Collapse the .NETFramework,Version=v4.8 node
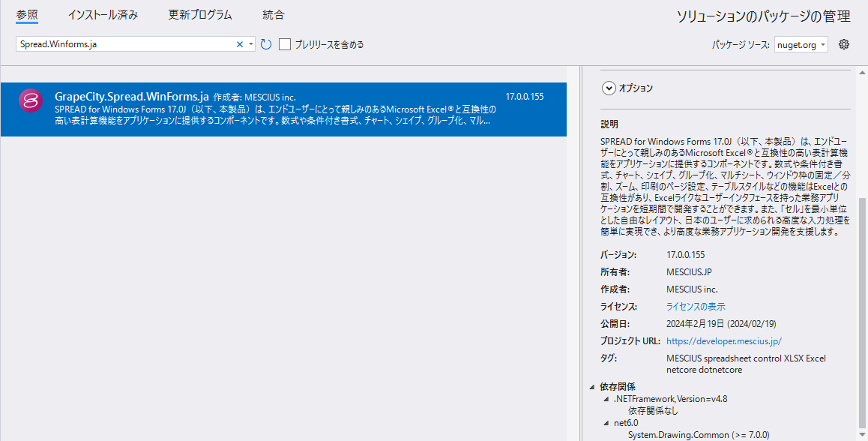 point(606,399)
